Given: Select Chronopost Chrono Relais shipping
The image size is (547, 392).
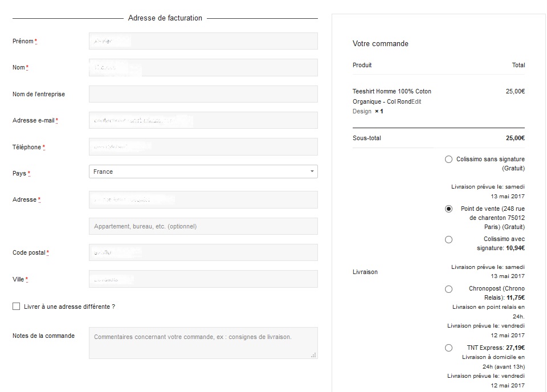Looking at the screenshot, I should [448, 289].
